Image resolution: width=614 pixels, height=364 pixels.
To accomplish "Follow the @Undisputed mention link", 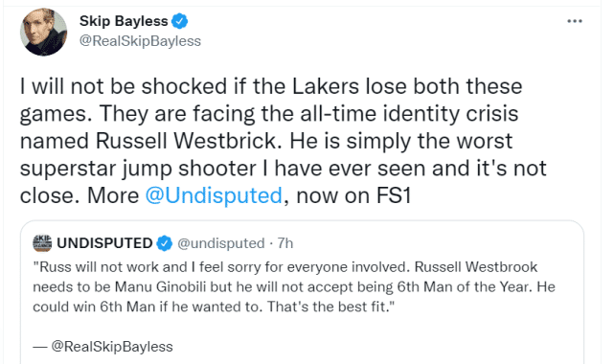I will tap(214, 195).
